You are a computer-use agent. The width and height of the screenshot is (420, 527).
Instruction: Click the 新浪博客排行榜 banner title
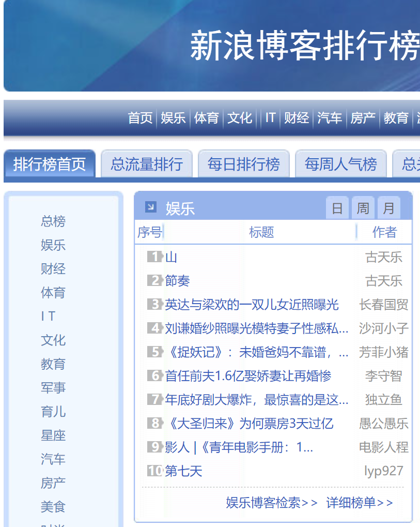tap(305, 46)
